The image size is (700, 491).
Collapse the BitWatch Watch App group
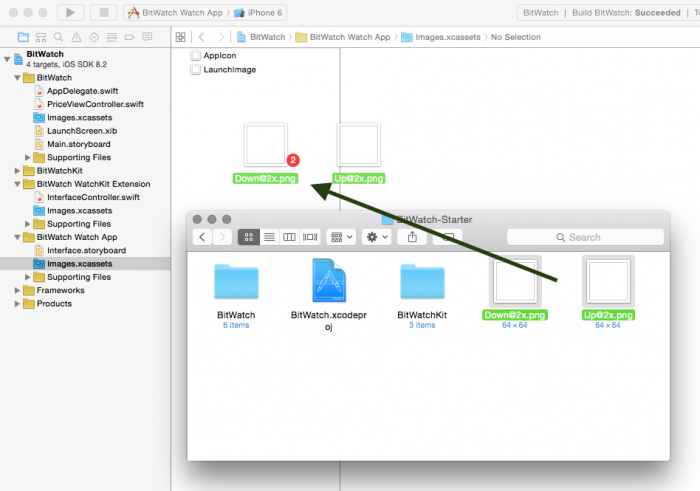point(17,237)
